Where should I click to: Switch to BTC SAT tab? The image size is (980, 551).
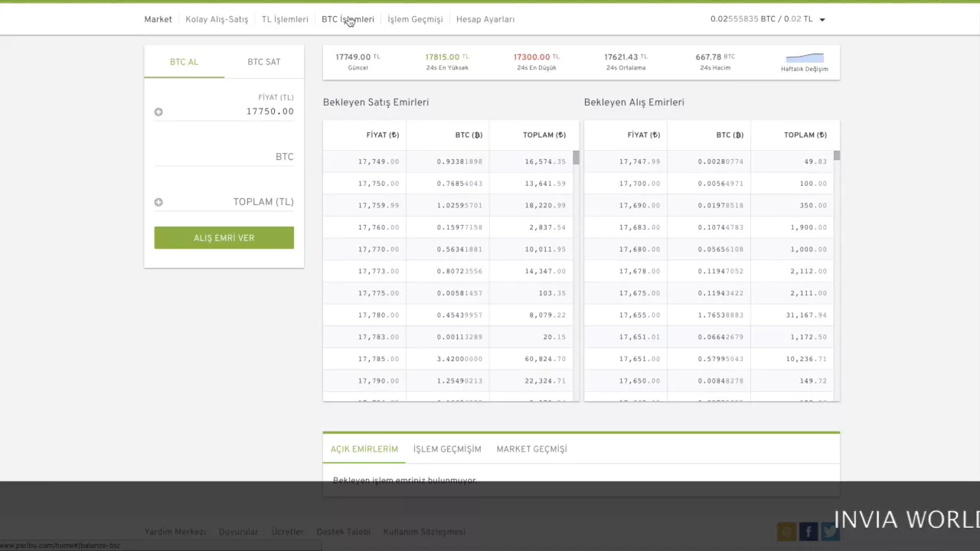coord(264,62)
